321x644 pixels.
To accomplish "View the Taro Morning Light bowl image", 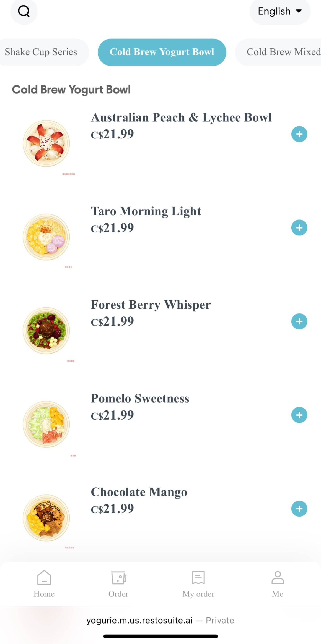I will point(46,237).
